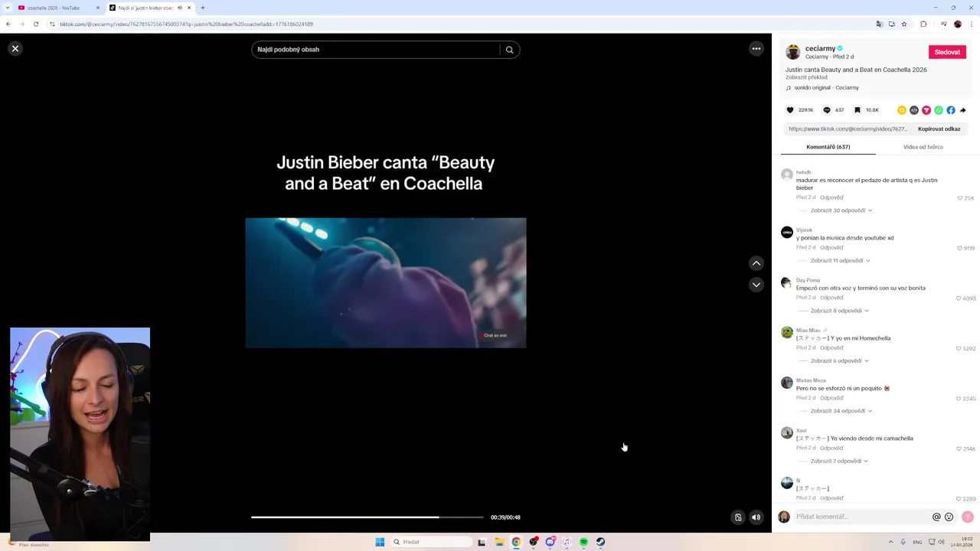Switch to Videa od tvůrce tab

click(x=923, y=147)
